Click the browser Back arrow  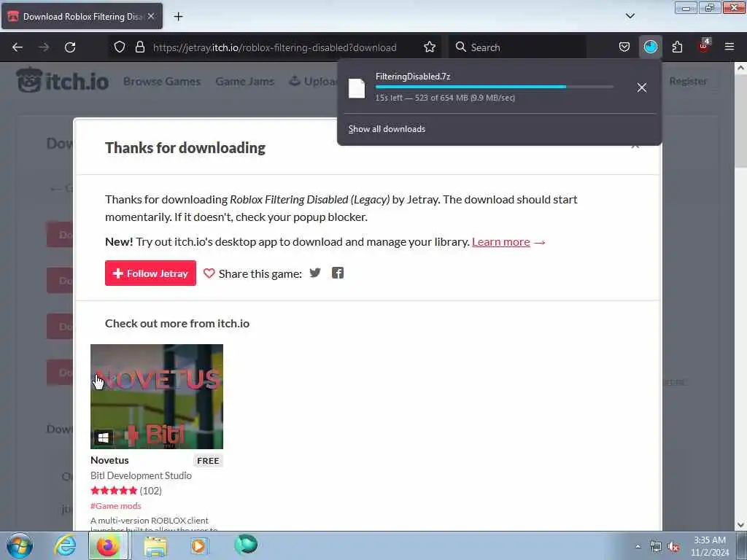(18, 47)
